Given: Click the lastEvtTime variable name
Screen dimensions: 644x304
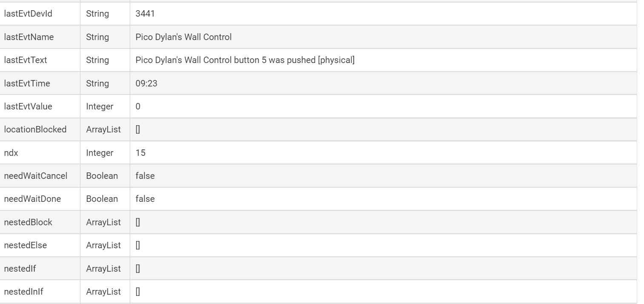Looking at the screenshot, I should point(27,83).
